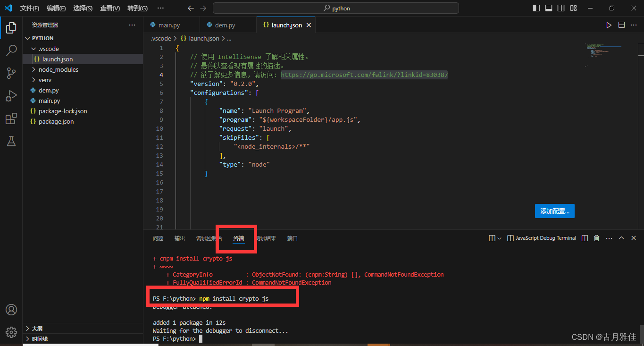
Task: Click the Accounts icon above settings
Action: [x=11, y=310]
